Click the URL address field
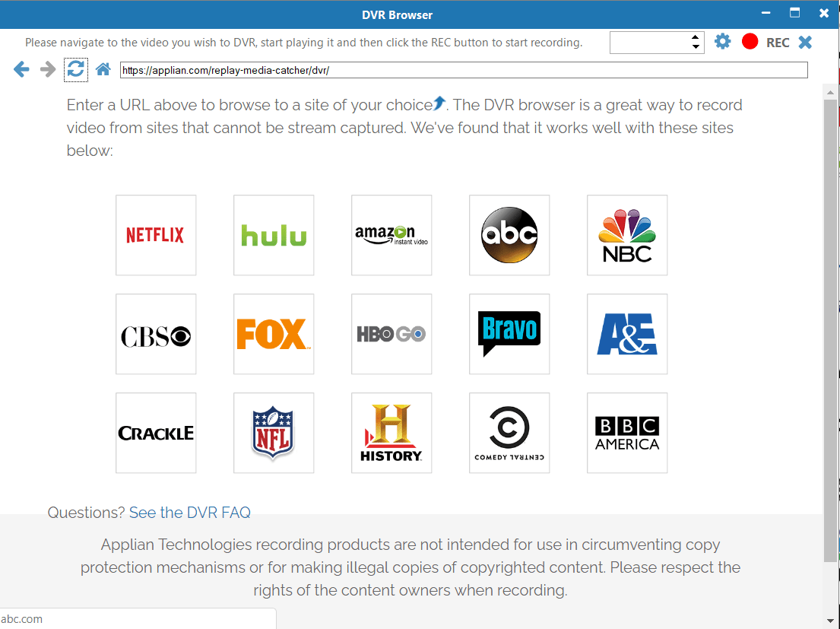 464,70
